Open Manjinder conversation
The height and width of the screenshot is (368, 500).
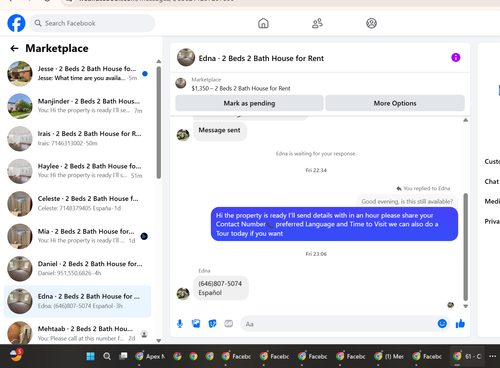point(77,106)
